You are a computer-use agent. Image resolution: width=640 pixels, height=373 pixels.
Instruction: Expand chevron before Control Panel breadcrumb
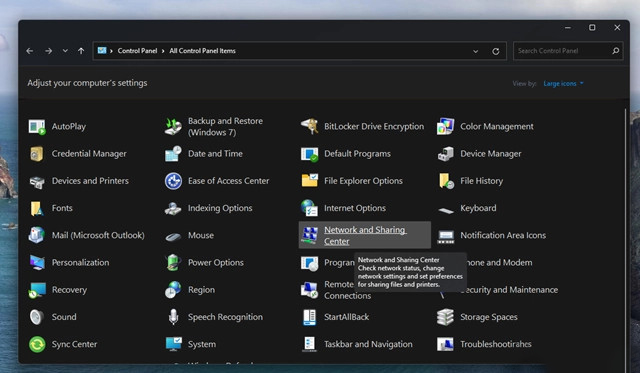point(111,51)
